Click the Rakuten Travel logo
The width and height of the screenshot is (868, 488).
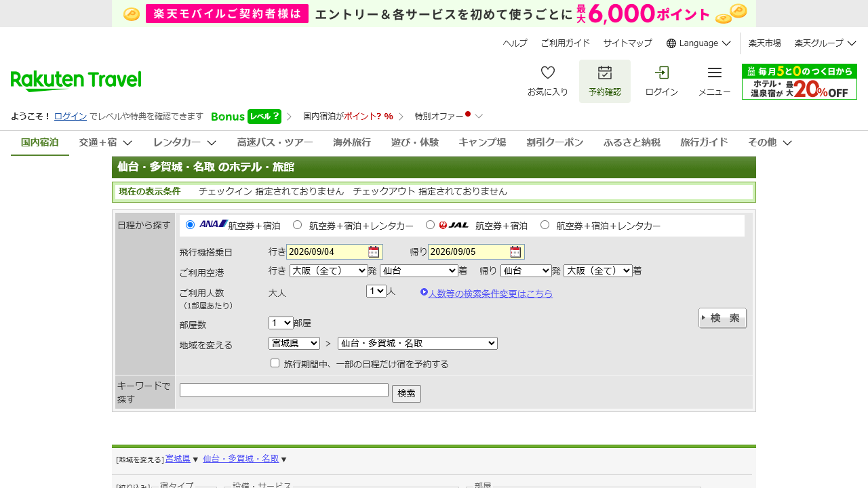(x=76, y=81)
